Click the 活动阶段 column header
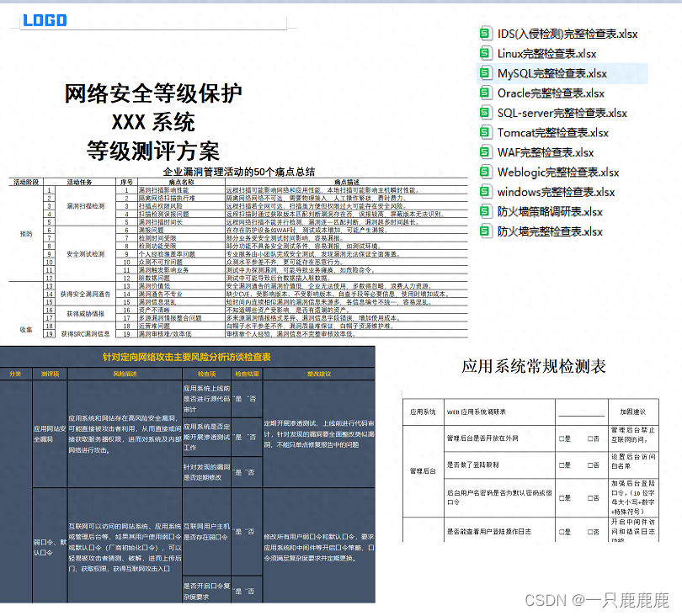This screenshot has width=682, height=616. [x=26, y=182]
